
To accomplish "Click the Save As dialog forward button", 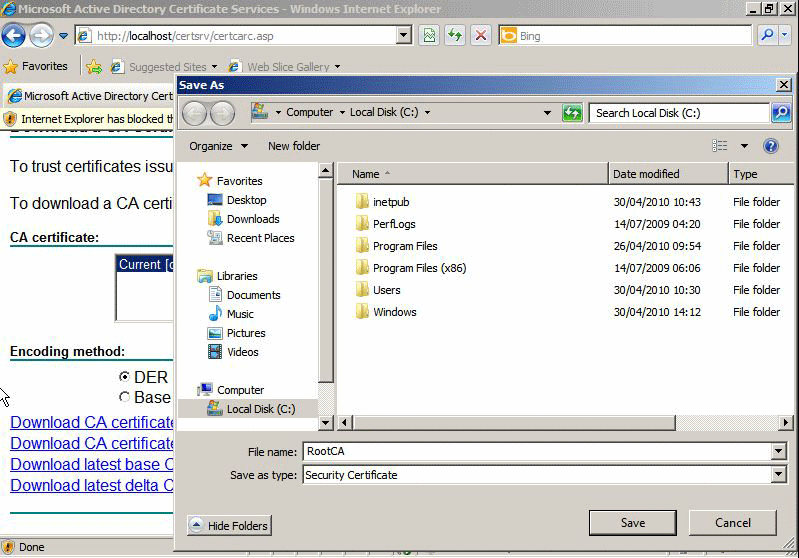I will 223,113.
